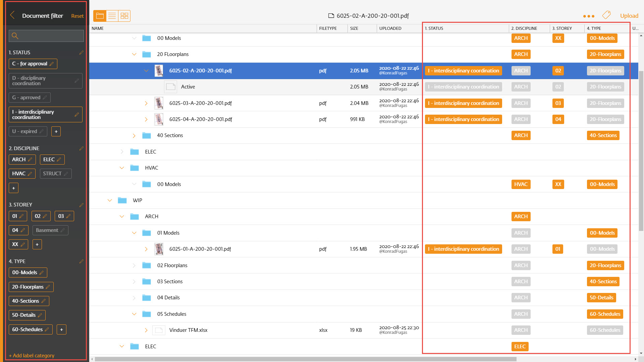644x362 pixels.
Task: Add a new storey label with plus
Action: click(37, 244)
